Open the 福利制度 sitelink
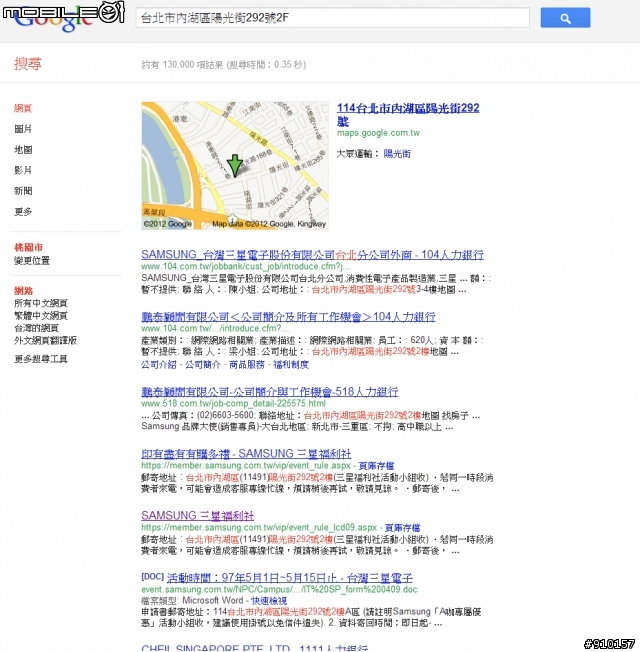 click(x=291, y=365)
